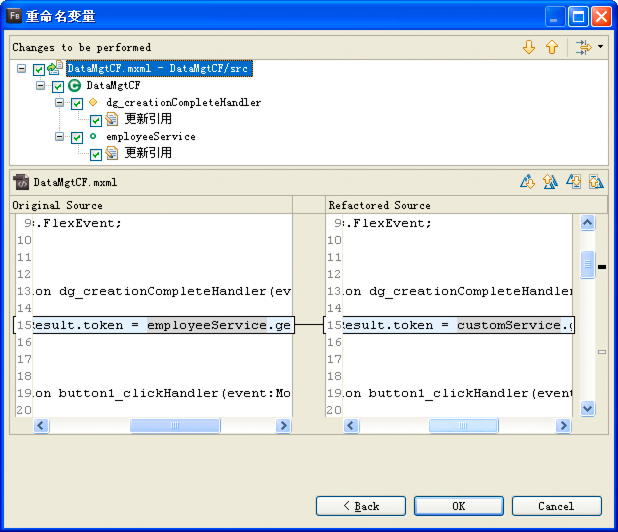Click the Original Source horizontal scrollbar thumb
The image size is (618, 532).
click(x=174, y=425)
